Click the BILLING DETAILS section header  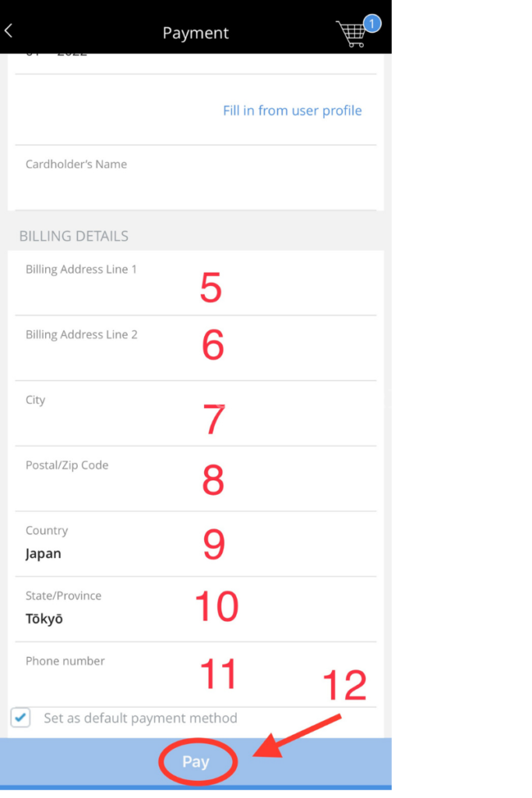[74, 236]
